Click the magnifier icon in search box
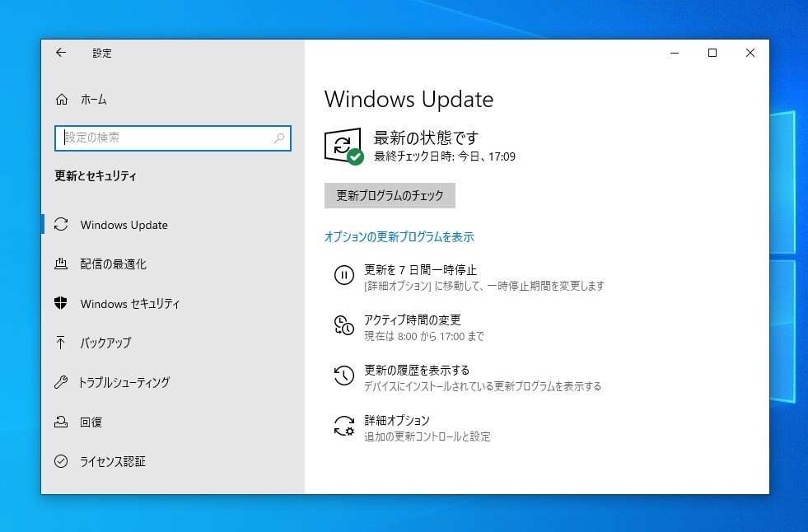Screen dimensions: 808x532 pyautogui.click(x=279, y=138)
